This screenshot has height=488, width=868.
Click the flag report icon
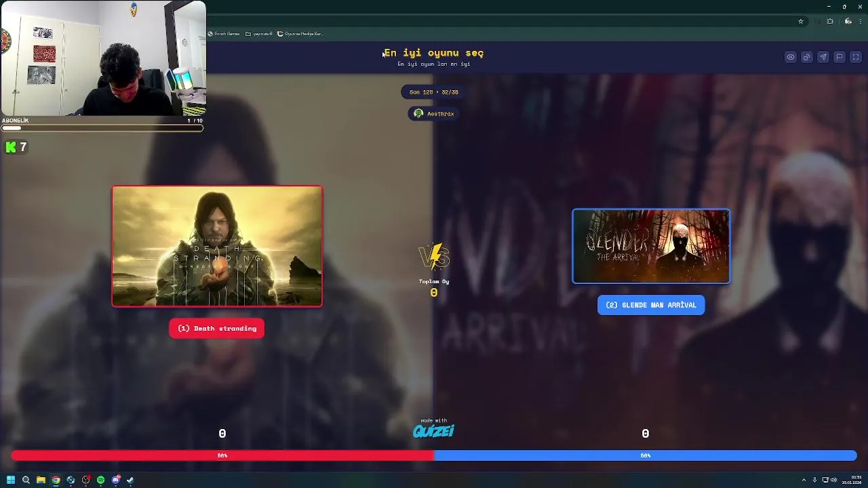click(840, 57)
